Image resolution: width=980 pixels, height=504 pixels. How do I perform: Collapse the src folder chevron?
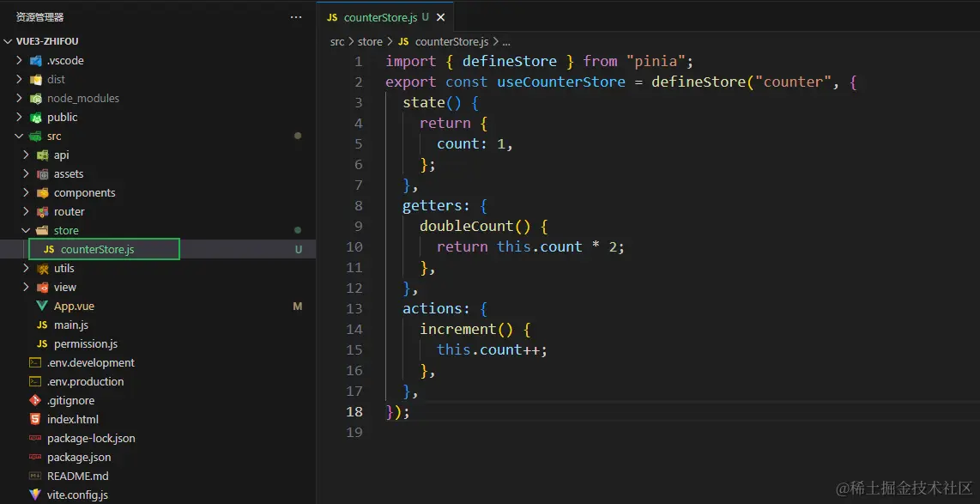[20, 136]
